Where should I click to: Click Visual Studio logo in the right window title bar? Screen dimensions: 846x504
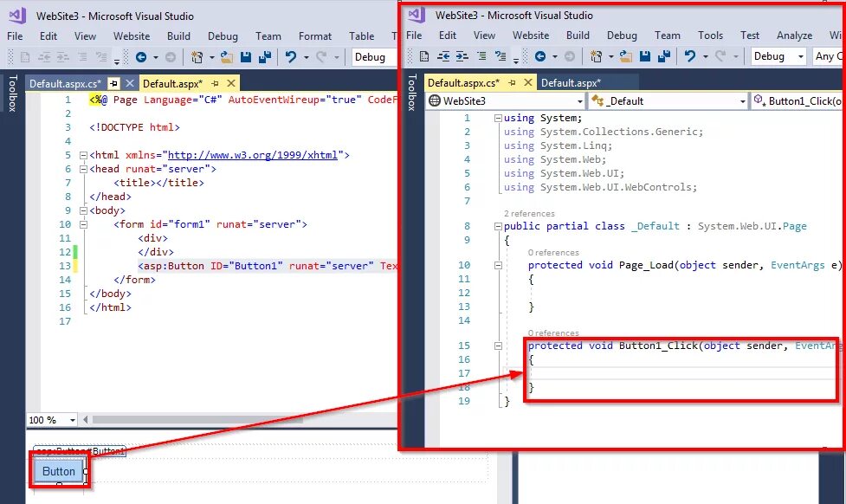pos(417,15)
